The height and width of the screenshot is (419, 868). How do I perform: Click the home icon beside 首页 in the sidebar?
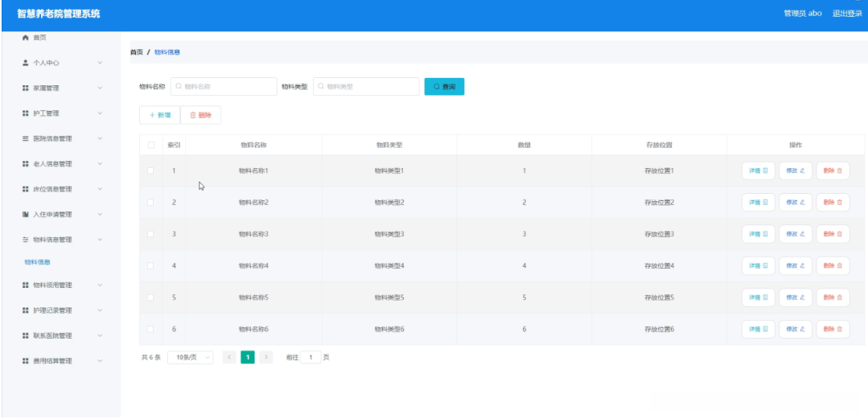(25, 38)
